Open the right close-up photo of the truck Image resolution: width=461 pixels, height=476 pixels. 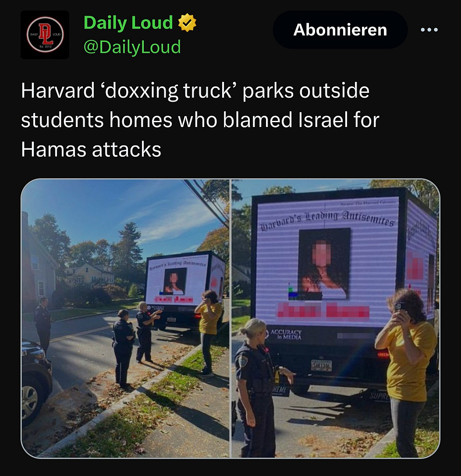point(336,318)
